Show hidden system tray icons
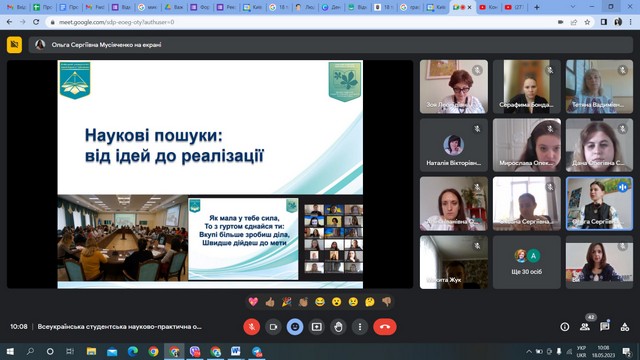This screenshot has height=360, width=640. click(529, 351)
